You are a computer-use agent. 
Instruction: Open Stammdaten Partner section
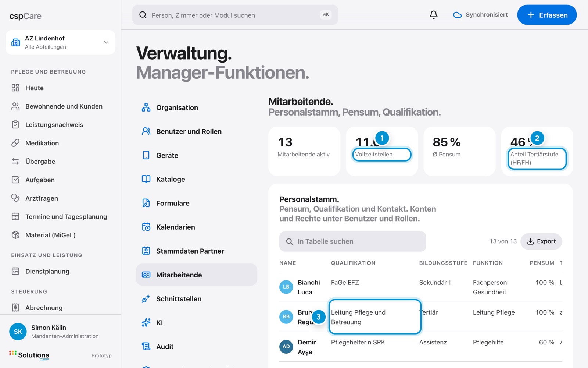(196, 251)
